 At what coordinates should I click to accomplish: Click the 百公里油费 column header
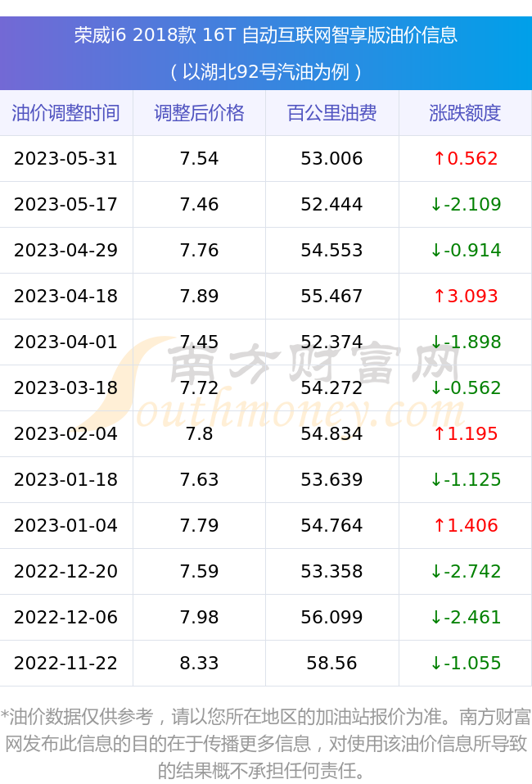(x=332, y=113)
